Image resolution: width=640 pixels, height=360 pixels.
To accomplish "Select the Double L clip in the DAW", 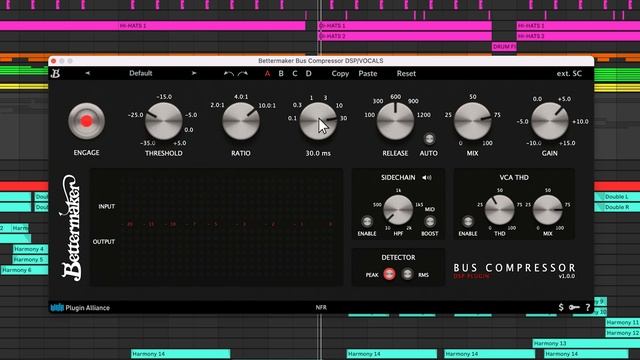I will point(617,197).
